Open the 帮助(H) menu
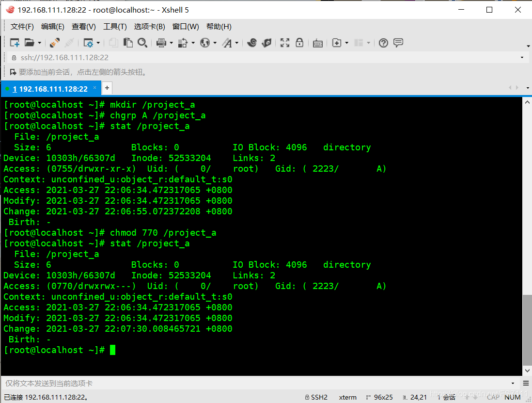This screenshot has height=403, width=532. click(219, 27)
